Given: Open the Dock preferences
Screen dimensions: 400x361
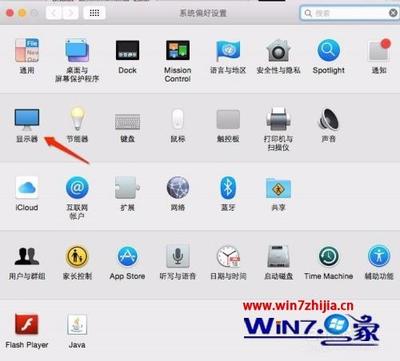Looking at the screenshot, I should [x=127, y=51].
